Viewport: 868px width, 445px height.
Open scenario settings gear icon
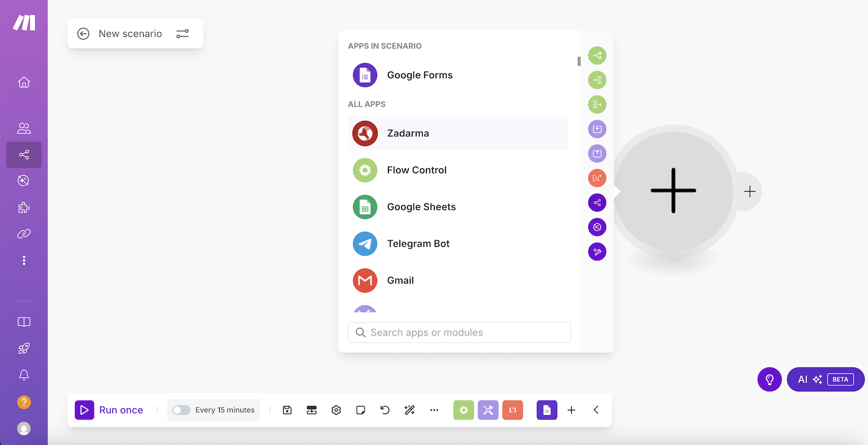336,410
